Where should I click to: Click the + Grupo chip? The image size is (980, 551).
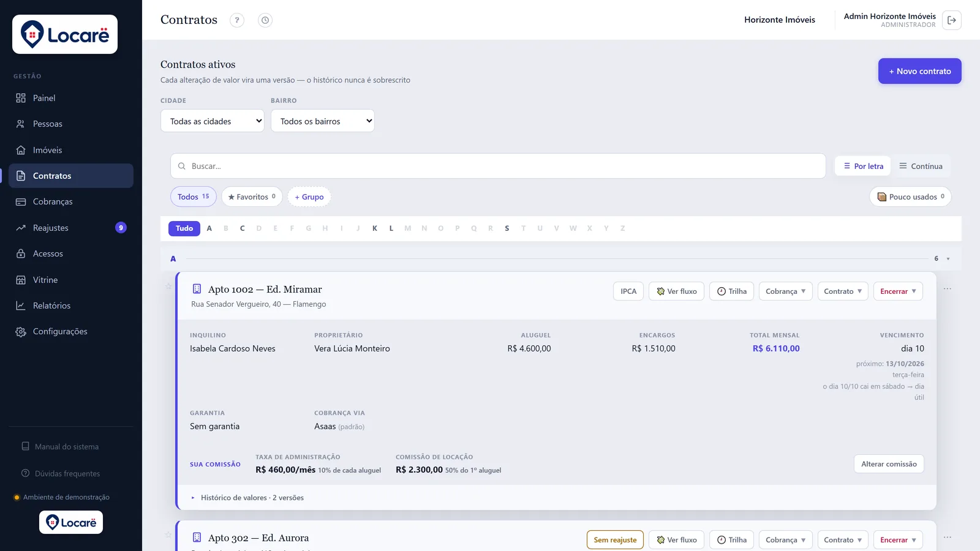pyautogui.click(x=309, y=197)
